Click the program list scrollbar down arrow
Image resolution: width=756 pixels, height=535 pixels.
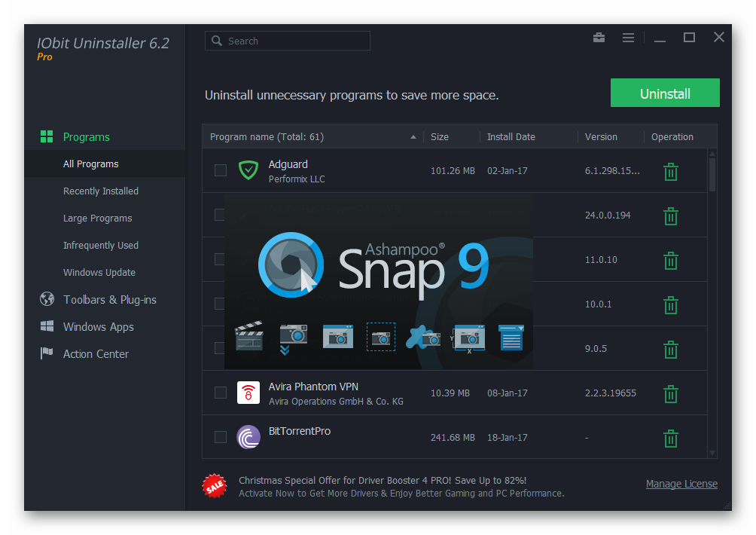(x=712, y=453)
